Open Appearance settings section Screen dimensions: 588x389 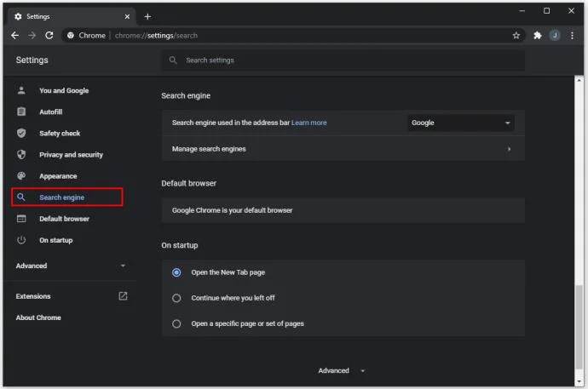(x=58, y=175)
